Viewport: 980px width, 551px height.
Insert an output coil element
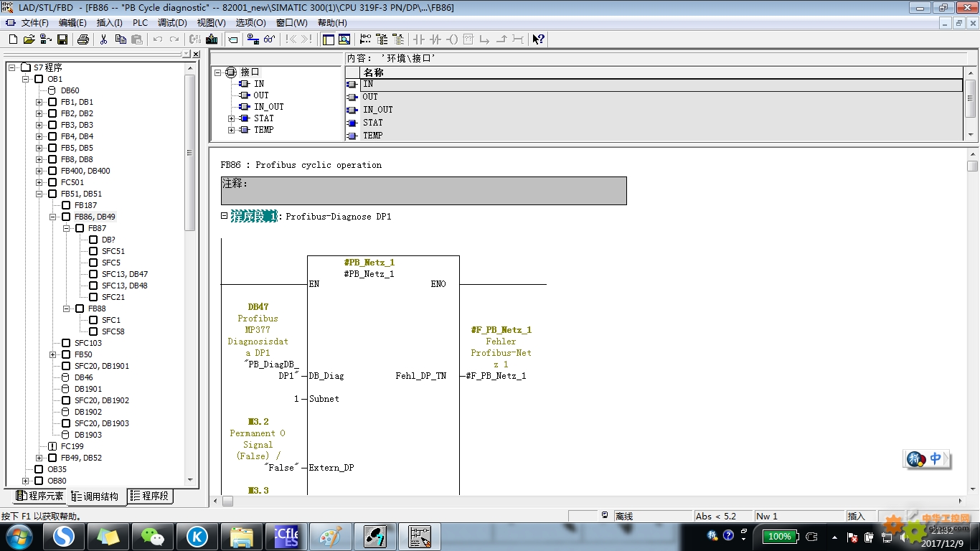[x=453, y=39]
